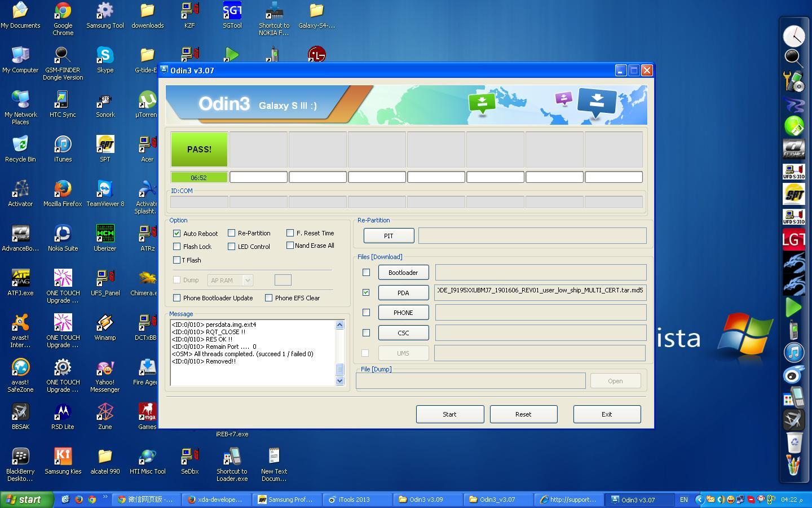Expand hidden system tray icons
812x508 pixels.
699,500
